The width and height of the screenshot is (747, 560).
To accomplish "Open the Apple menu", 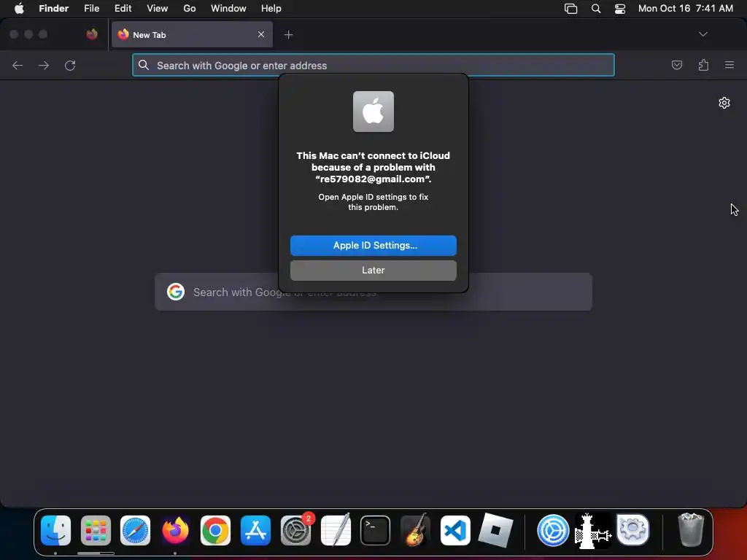I will [x=19, y=8].
